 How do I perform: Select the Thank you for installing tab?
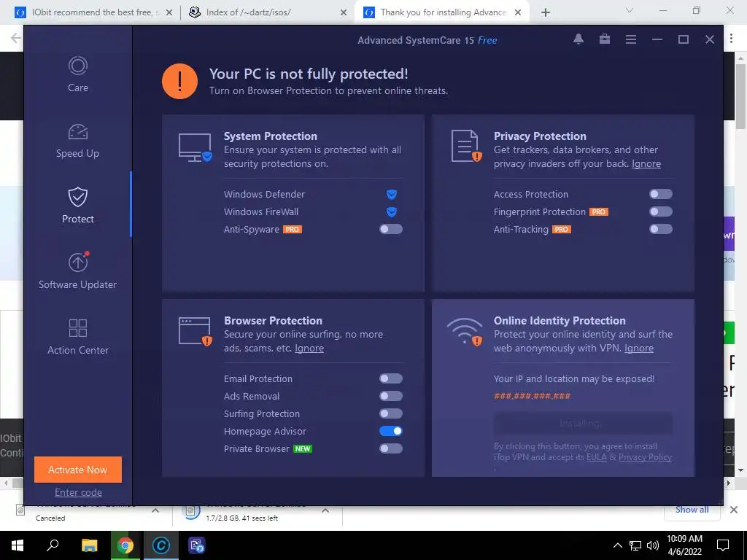(x=442, y=12)
